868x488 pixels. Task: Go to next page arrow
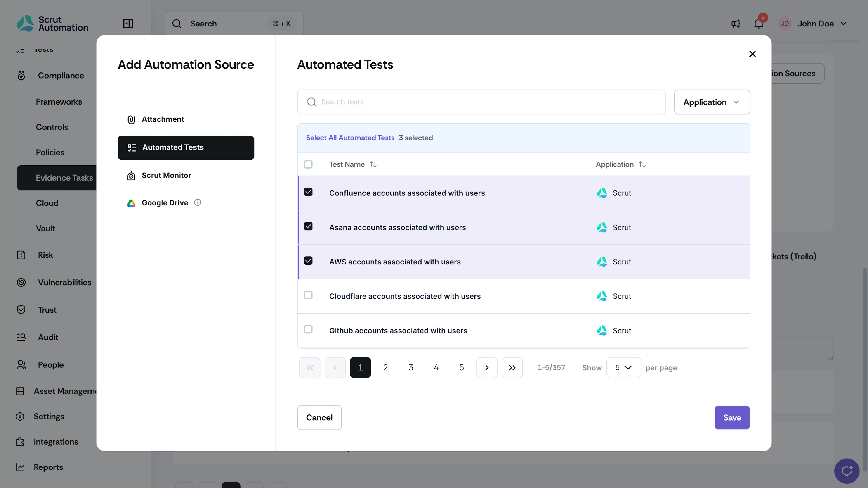487,368
